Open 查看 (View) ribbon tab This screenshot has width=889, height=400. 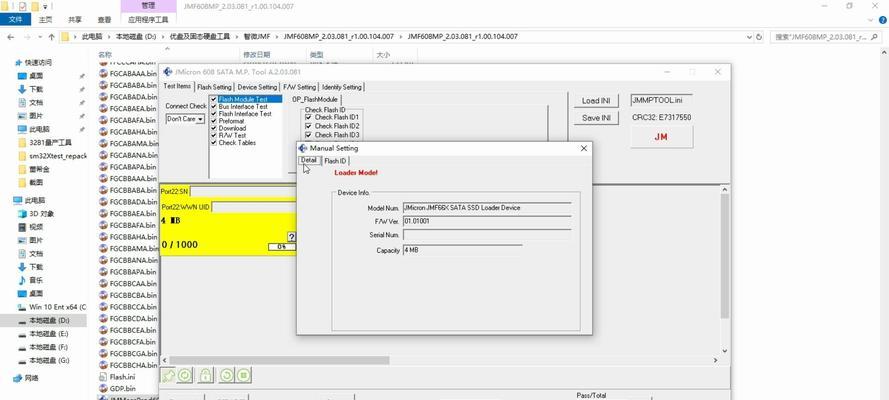104,20
